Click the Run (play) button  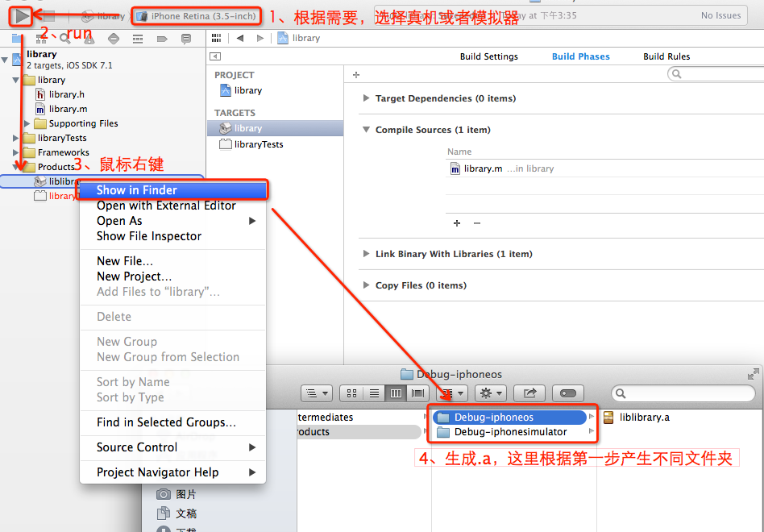pos(23,15)
